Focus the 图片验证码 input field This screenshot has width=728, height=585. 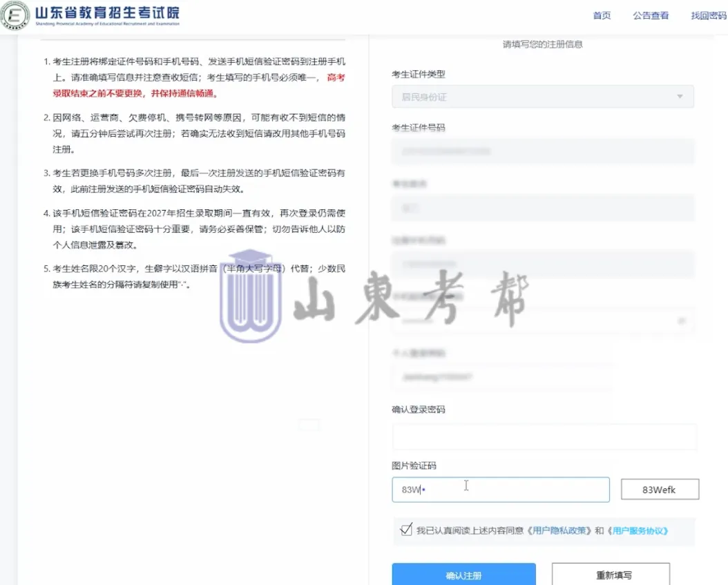(x=501, y=490)
